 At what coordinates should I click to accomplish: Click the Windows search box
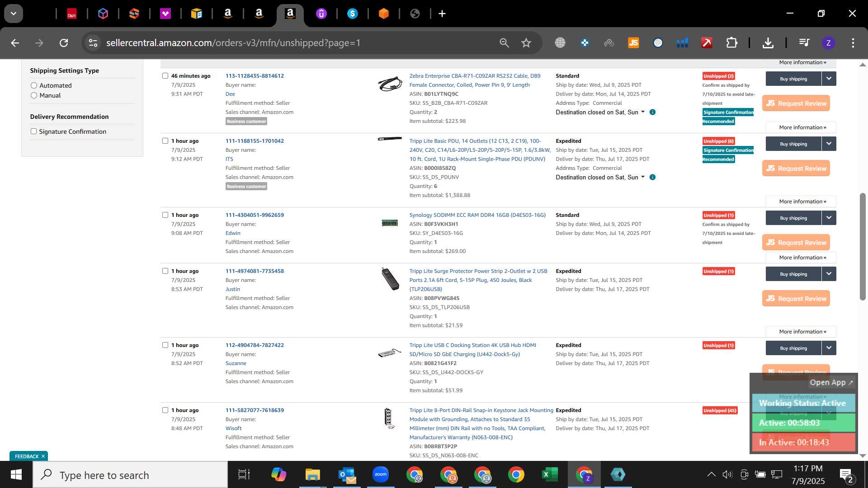(130, 475)
